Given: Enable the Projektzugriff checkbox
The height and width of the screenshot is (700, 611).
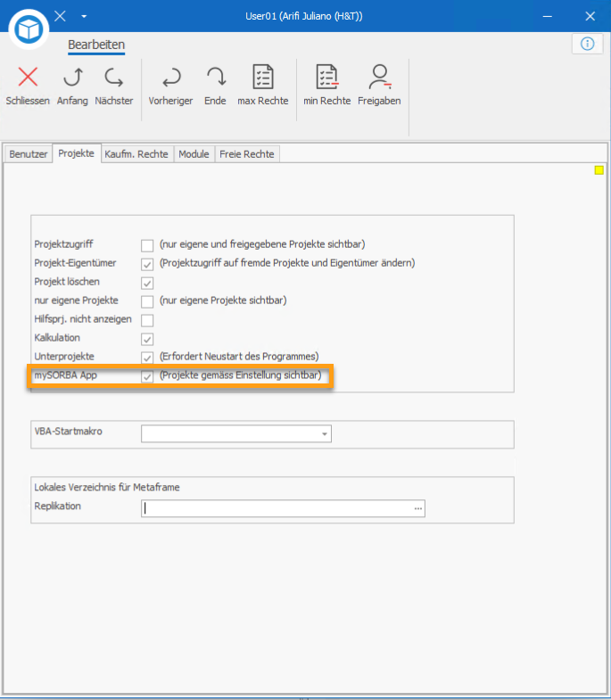Looking at the screenshot, I should pos(147,244).
